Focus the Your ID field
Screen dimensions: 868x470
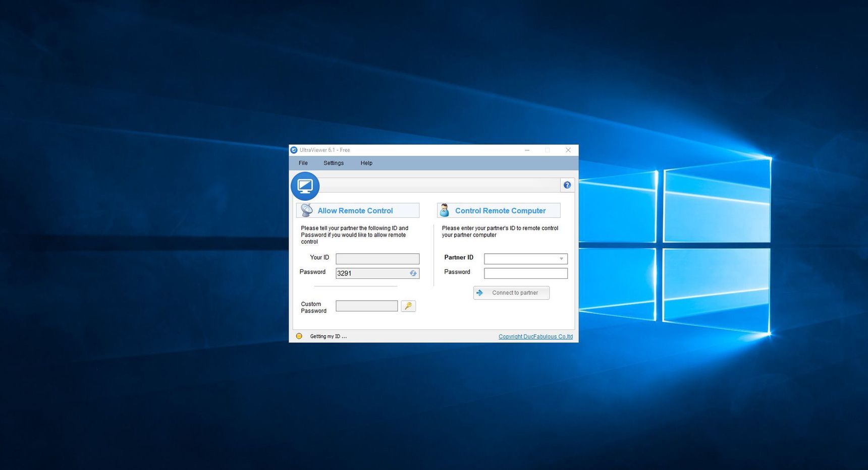coord(377,259)
